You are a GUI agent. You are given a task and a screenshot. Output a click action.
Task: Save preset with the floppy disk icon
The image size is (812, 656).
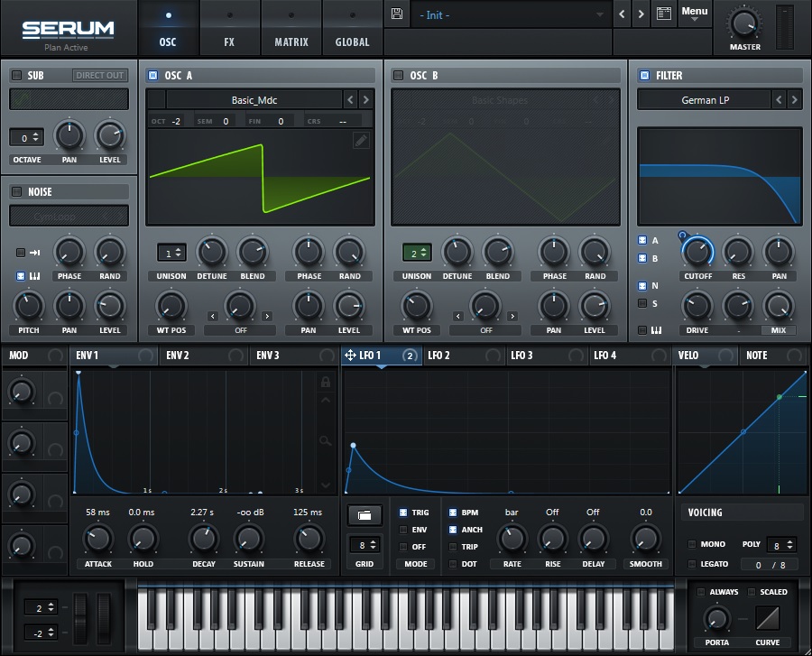point(397,14)
